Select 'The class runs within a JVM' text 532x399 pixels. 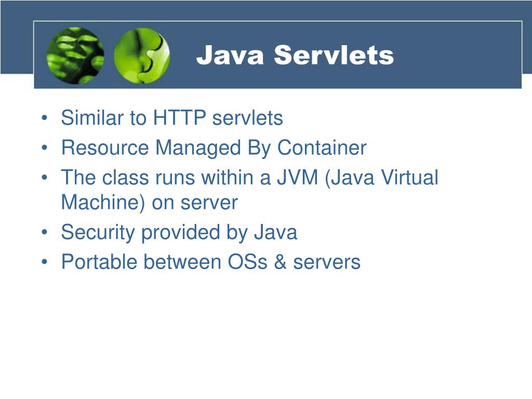coord(190,178)
